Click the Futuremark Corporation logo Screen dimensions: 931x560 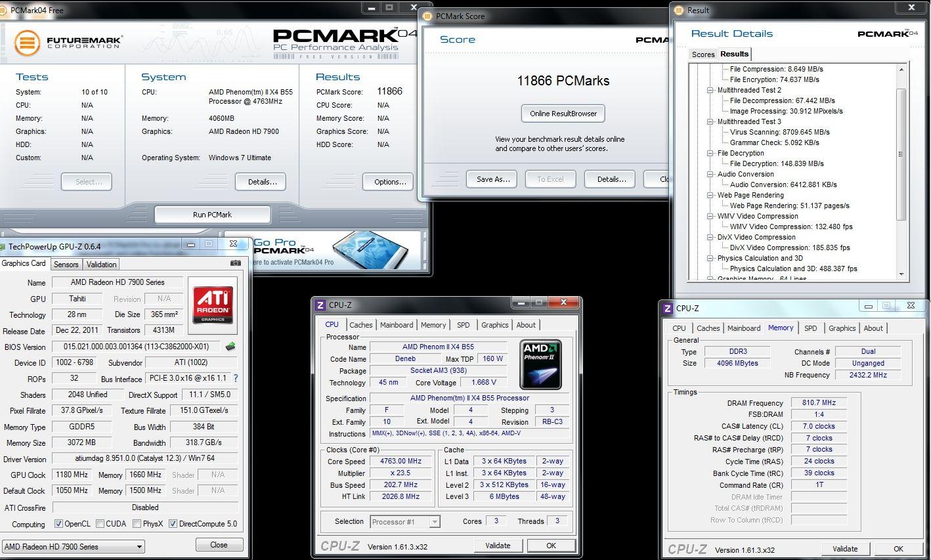(68, 43)
